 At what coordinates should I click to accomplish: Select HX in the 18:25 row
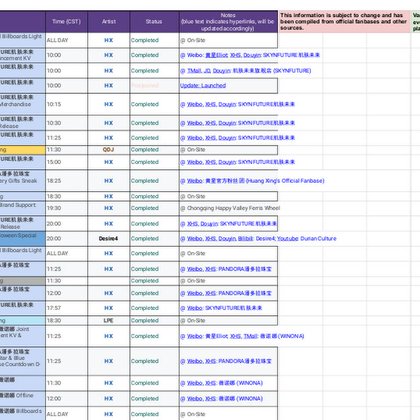pyautogui.click(x=109, y=181)
